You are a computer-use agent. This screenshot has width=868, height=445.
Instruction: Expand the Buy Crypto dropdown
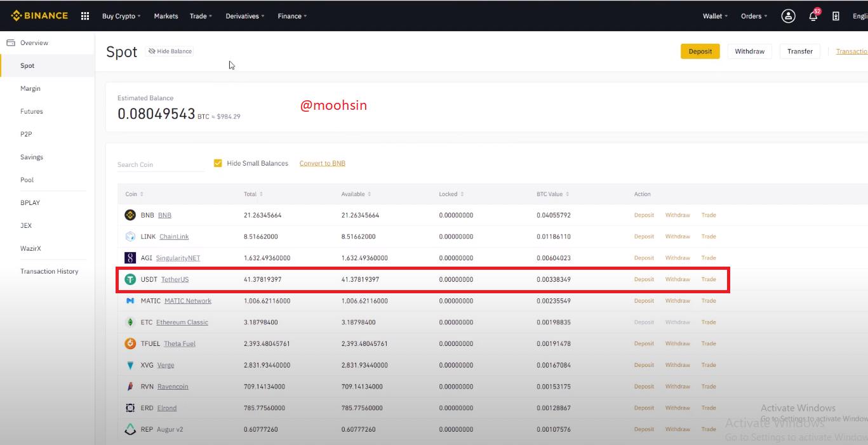pyautogui.click(x=121, y=16)
